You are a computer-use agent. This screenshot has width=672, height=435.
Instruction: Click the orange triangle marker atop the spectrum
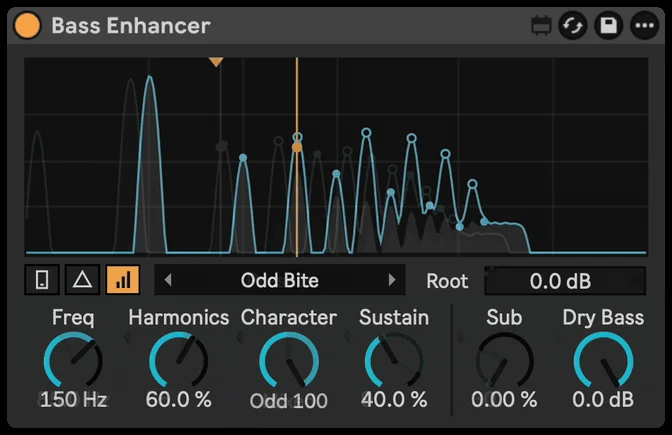coord(216,62)
